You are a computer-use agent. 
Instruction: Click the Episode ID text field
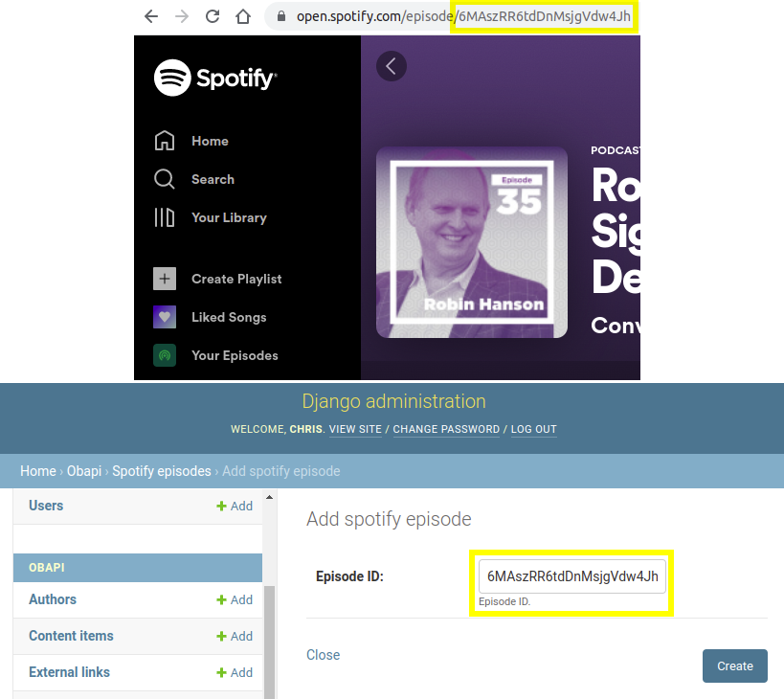coord(572,576)
